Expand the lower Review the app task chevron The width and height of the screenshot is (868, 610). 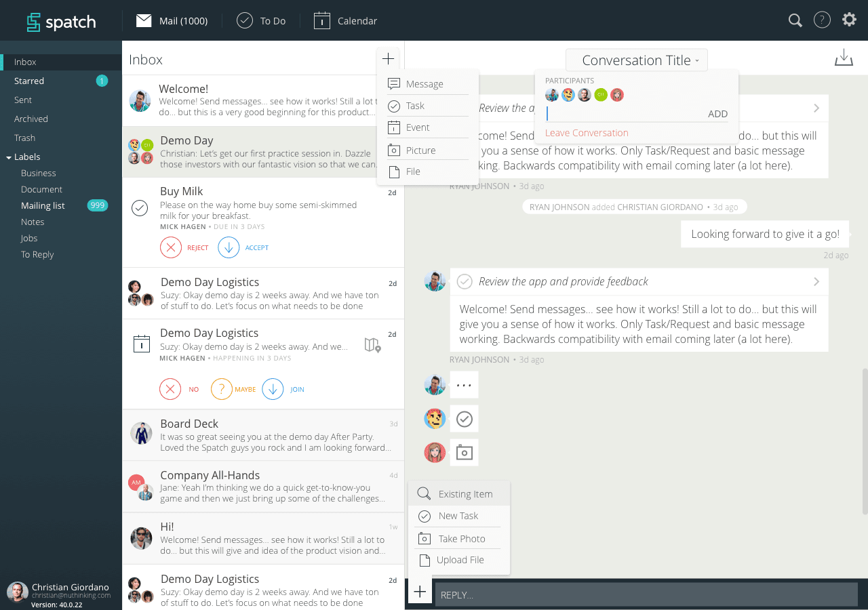(816, 281)
